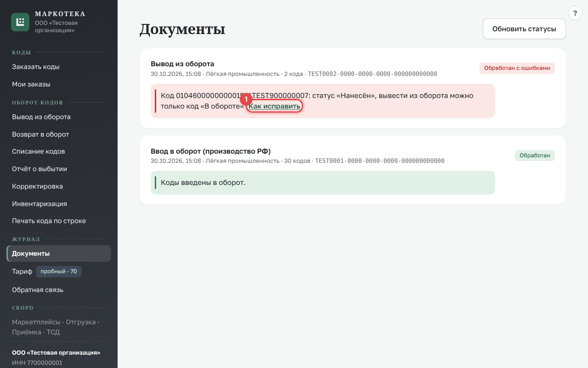Open the Как исправить link
The height and width of the screenshot is (368, 588).
click(275, 106)
